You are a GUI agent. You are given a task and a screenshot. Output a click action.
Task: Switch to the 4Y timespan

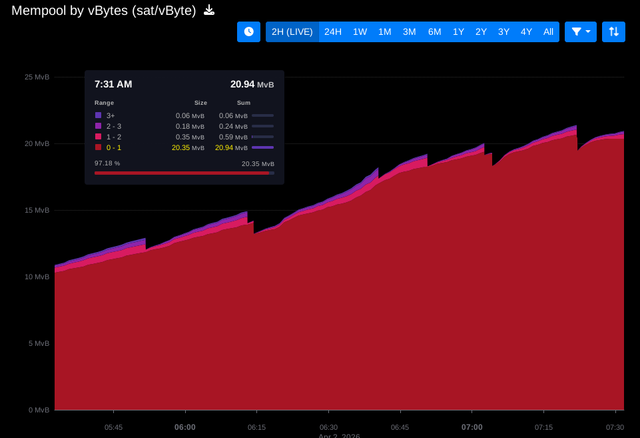(526, 32)
